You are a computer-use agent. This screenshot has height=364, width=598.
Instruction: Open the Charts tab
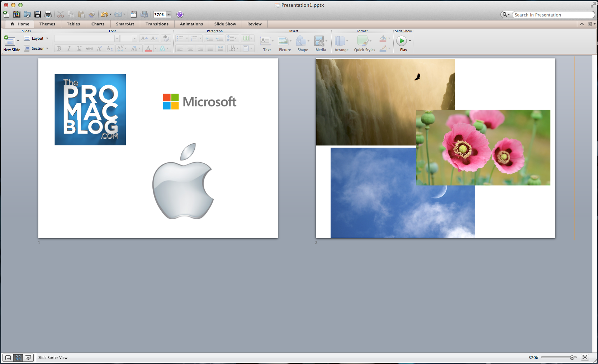coord(98,24)
